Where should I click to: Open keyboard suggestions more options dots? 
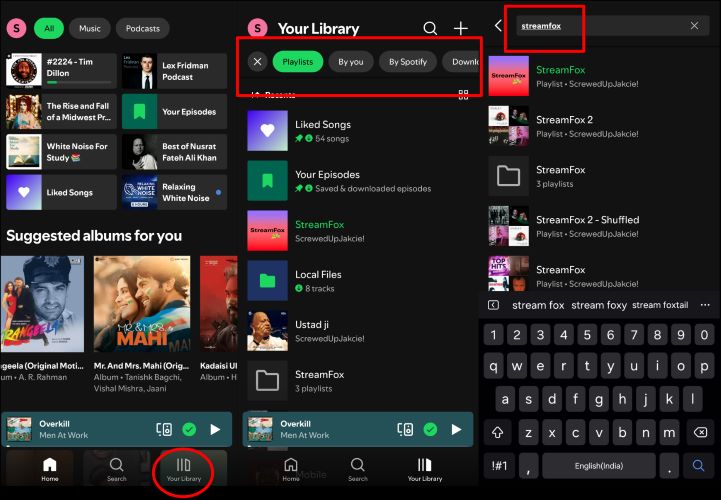click(705, 305)
